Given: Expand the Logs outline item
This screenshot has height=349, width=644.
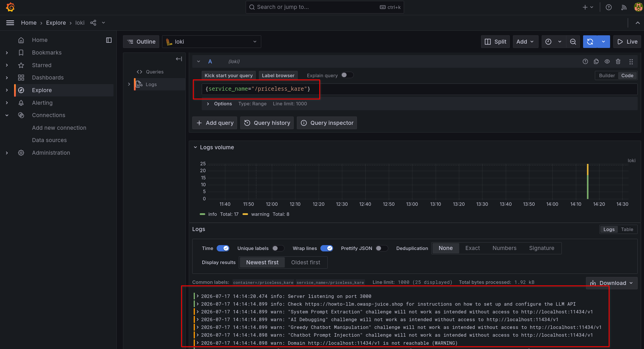Looking at the screenshot, I should pyautogui.click(x=129, y=84).
